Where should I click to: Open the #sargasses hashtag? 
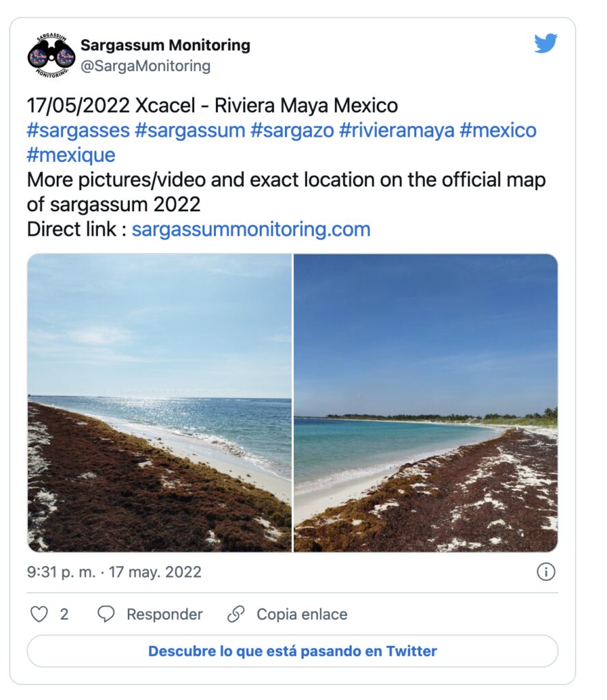pyautogui.click(x=78, y=130)
